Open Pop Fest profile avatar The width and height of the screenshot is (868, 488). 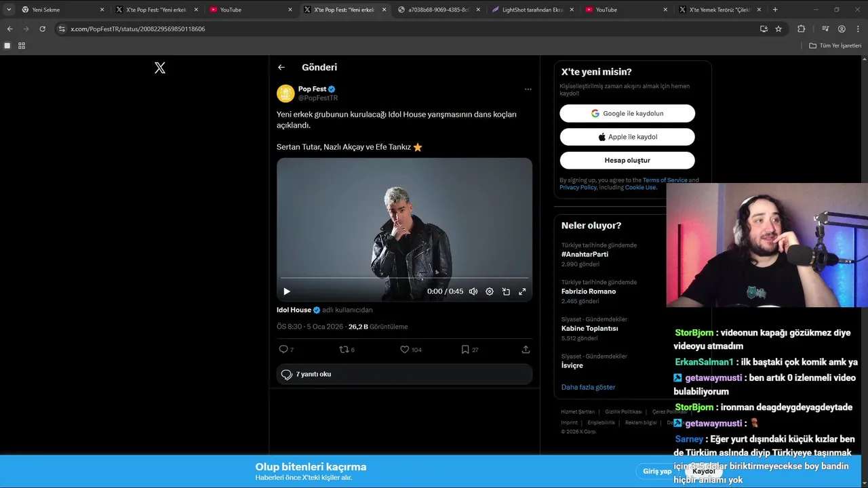285,94
